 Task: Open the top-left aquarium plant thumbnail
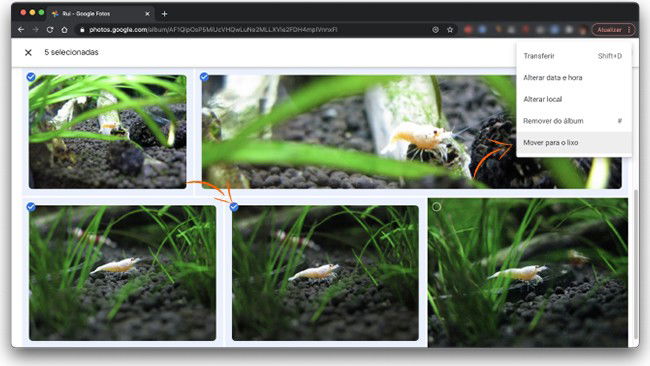pos(108,132)
